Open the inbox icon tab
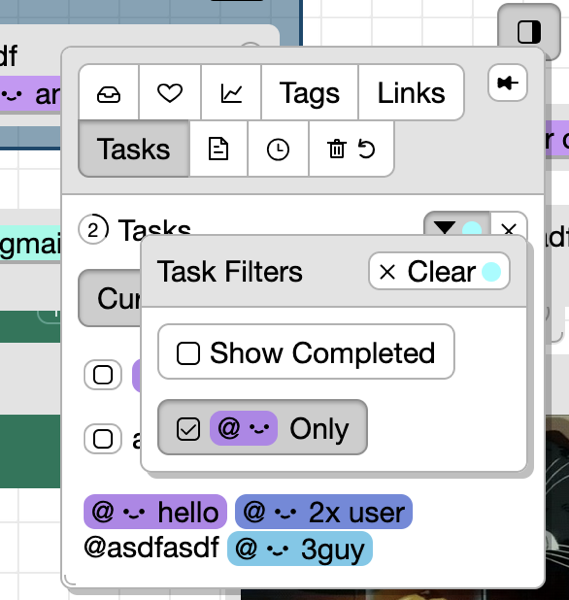The width and height of the screenshot is (569, 600). [x=109, y=93]
